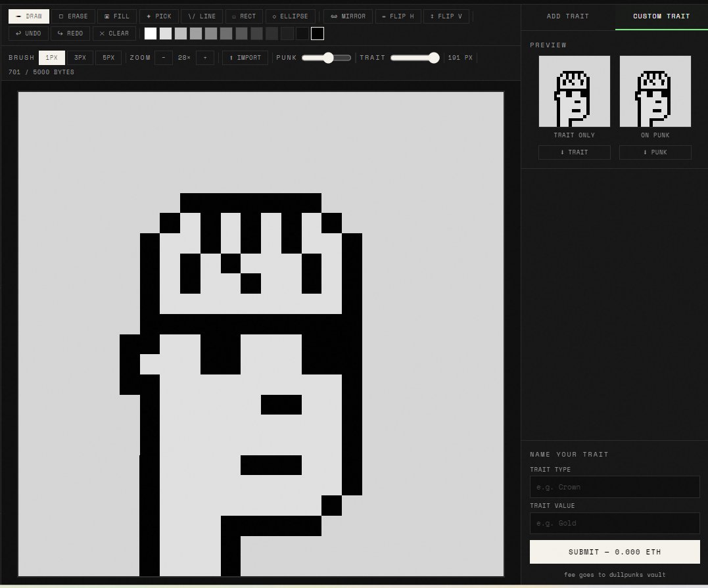This screenshot has height=588, width=708.
Task: Click the 701 / 5000 bytes counter
Action: (x=41, y=72)
